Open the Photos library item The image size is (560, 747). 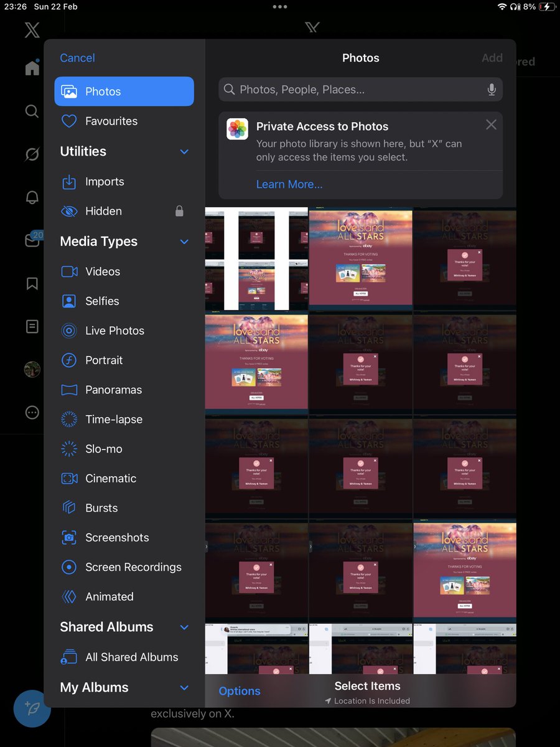[124, 92]
